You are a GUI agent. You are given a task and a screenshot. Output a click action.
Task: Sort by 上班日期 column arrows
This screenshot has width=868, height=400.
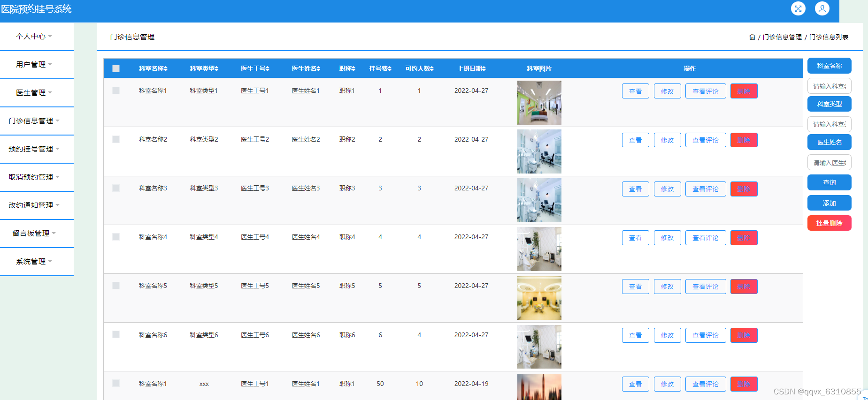[x=484, y=68]
